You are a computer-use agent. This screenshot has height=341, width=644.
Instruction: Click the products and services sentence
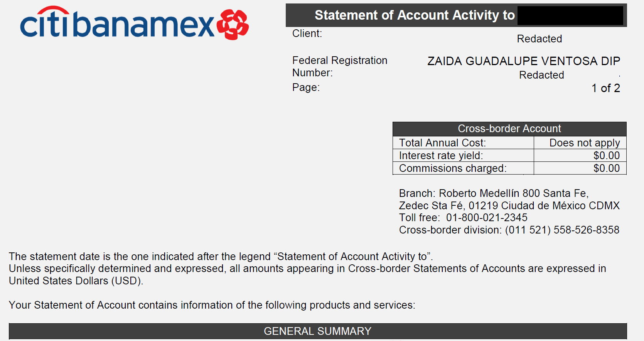coord(212,305)
